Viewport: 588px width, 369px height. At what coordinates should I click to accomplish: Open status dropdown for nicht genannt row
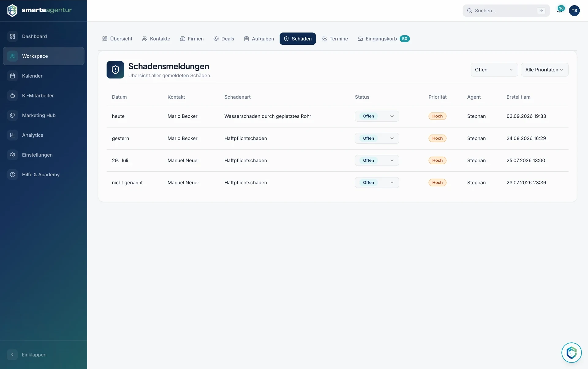pos(377,183)
